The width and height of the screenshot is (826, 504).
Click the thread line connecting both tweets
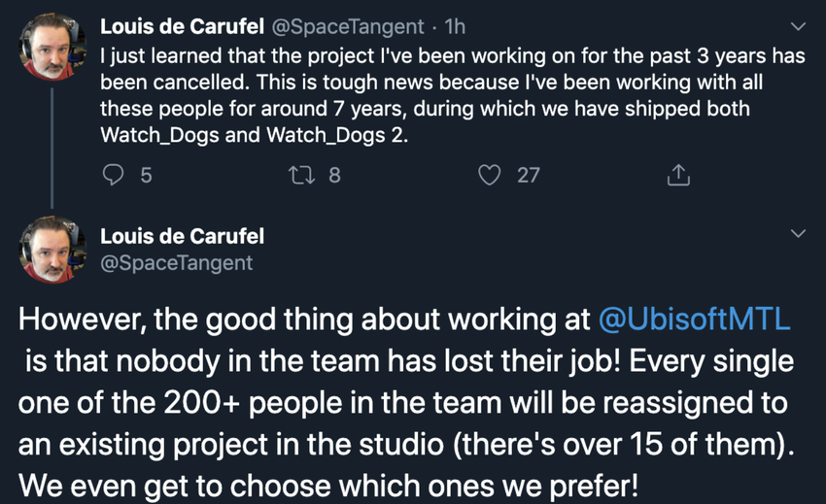tap(52, 146)
